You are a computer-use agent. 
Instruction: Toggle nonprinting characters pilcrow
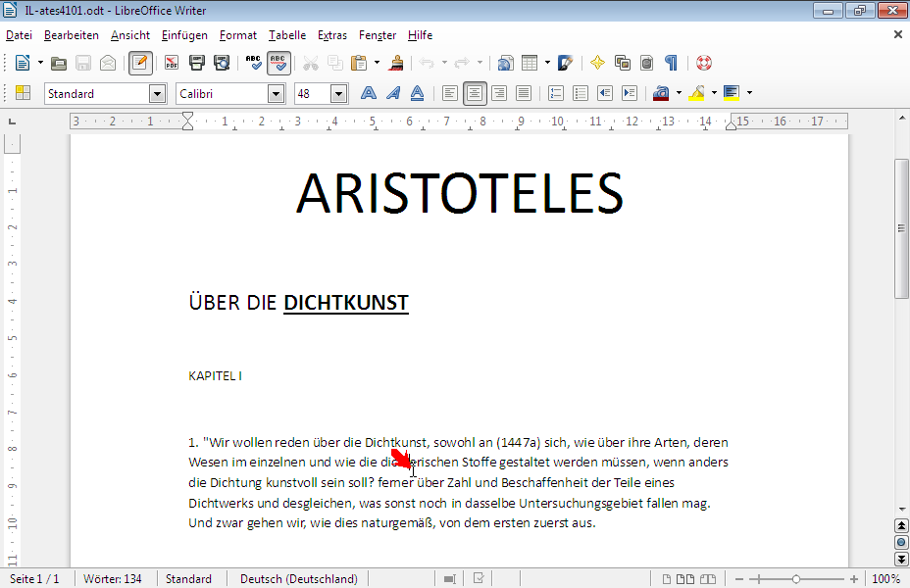671,63
